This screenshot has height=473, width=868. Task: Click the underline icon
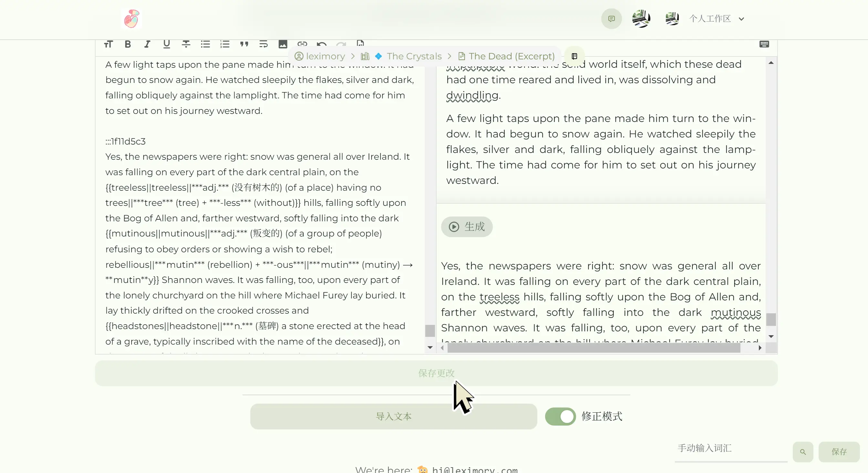coord(166,44)
